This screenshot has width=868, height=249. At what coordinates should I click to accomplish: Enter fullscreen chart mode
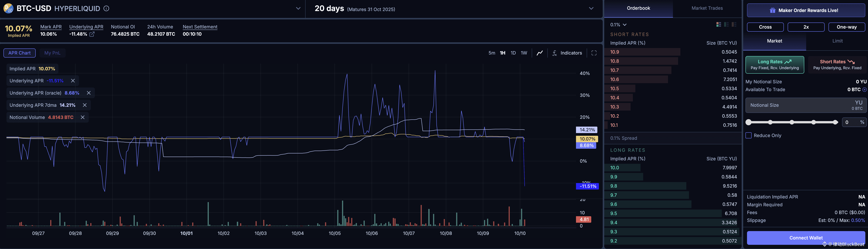click(x=594, y=53)
